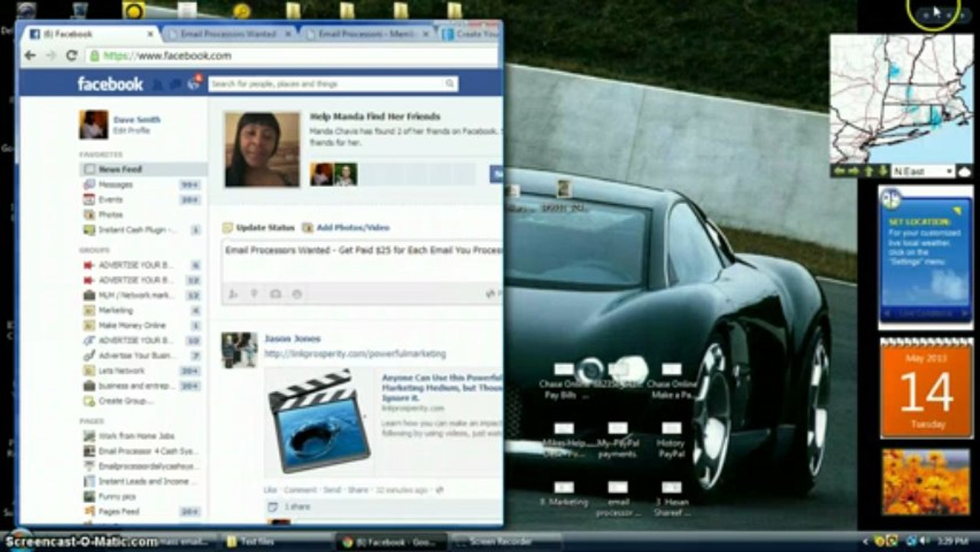Open the linkprosperity.com/powerfulmarketing link
980x552 pixels.
[x=355, y=353]
